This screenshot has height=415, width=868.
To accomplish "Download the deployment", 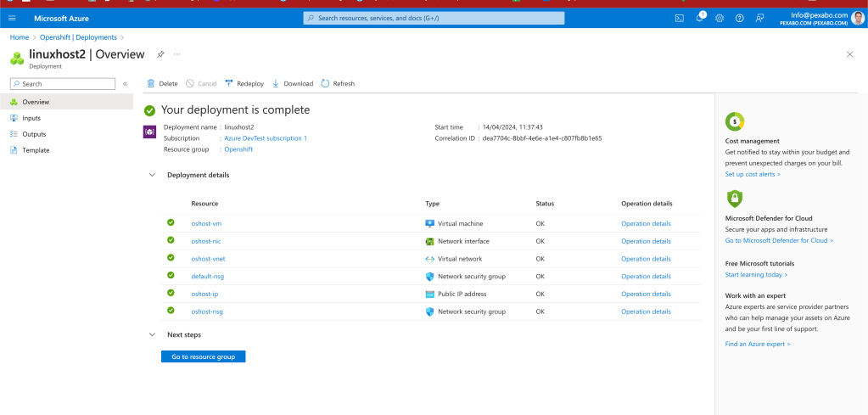I will click(292, 83).
